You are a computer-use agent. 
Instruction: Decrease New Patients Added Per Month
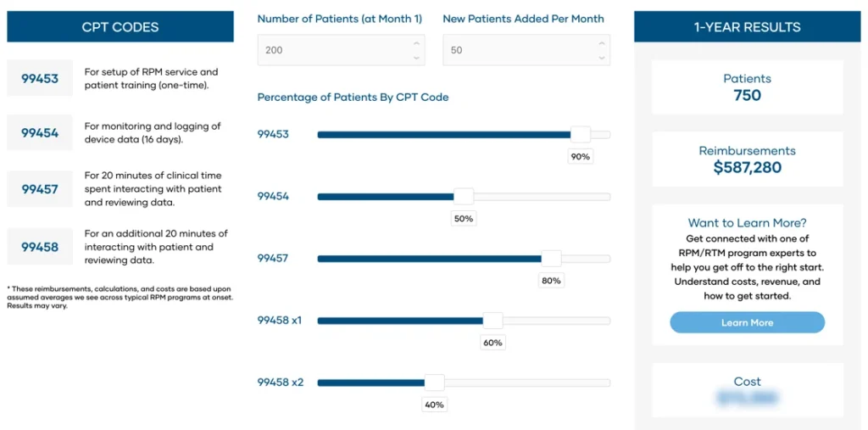pos(601,57)
